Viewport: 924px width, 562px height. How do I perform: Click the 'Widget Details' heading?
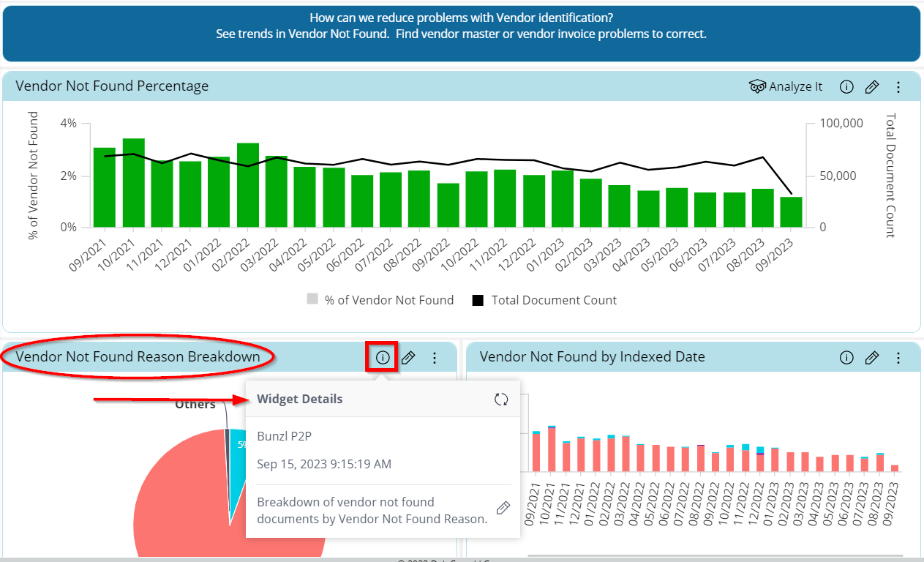click(x=299, y=400)
